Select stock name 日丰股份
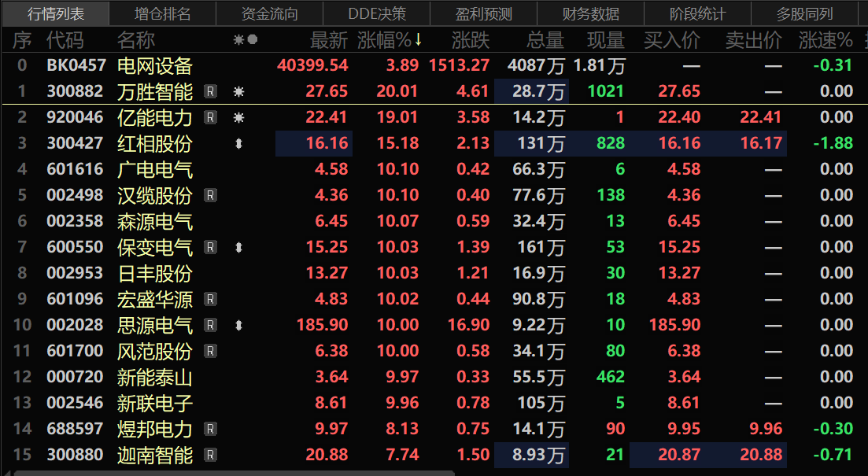 tap(155, 274)
